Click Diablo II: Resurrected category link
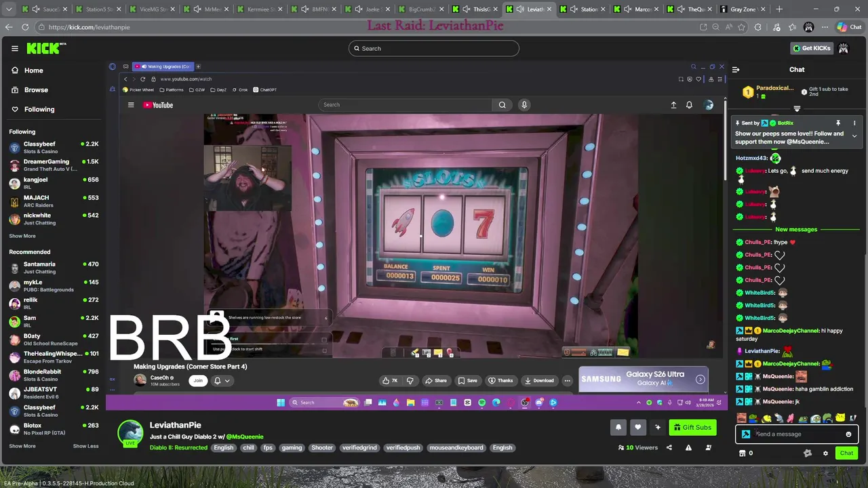Viewport: 868px width, 488px height. click(x=178, y=447)
